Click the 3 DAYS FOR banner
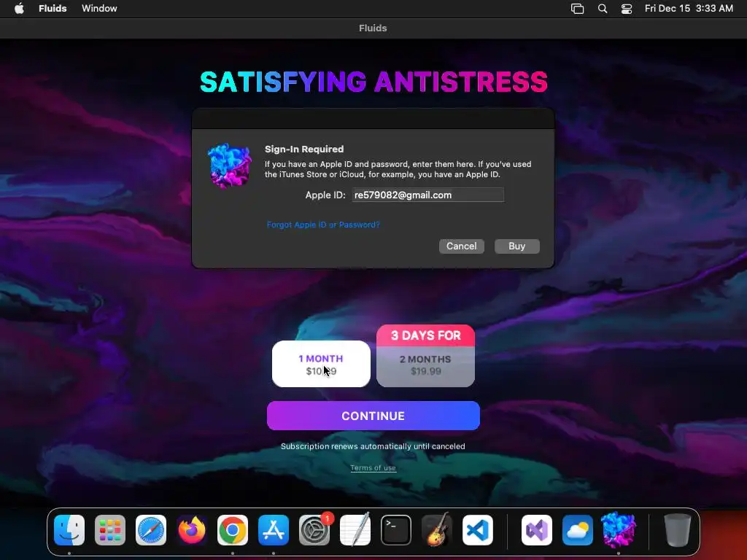This screenshot has height=560, width=747. pos(425,335)
